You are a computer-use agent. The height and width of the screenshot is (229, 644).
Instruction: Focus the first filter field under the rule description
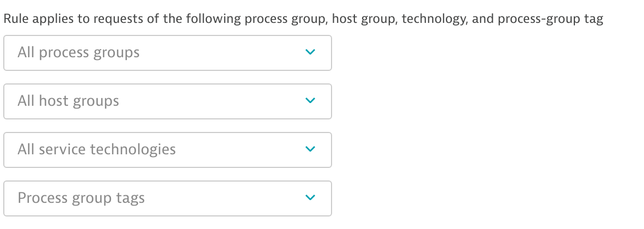(x=167, y=53)
